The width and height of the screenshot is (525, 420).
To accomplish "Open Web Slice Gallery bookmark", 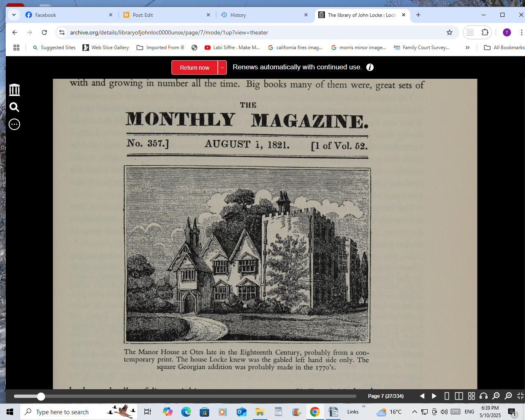I will pos(106,48).
